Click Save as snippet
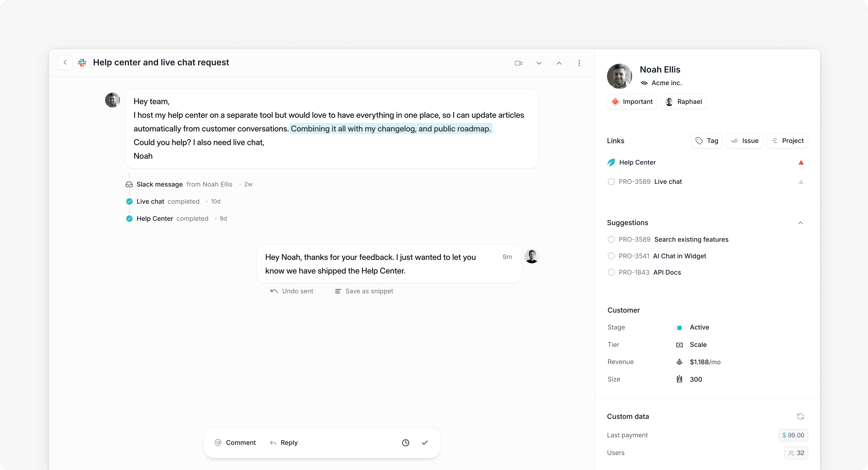This screenshot has height=470, width=868. point(364,291)
